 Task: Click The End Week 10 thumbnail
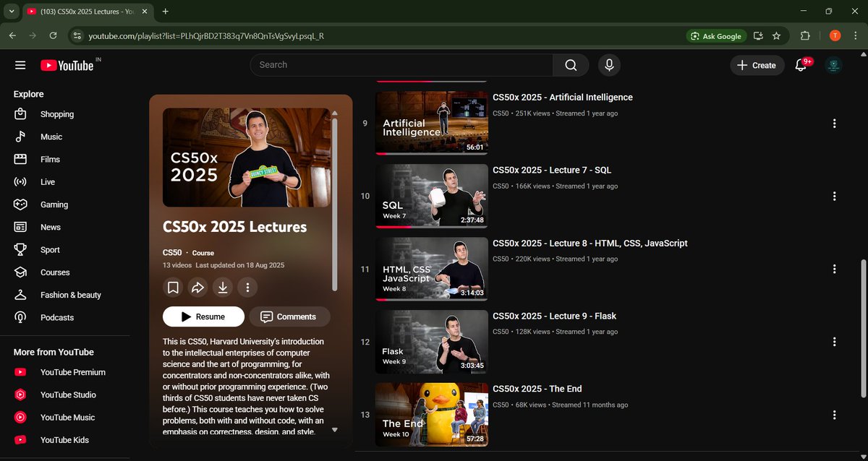click(432, 415)
